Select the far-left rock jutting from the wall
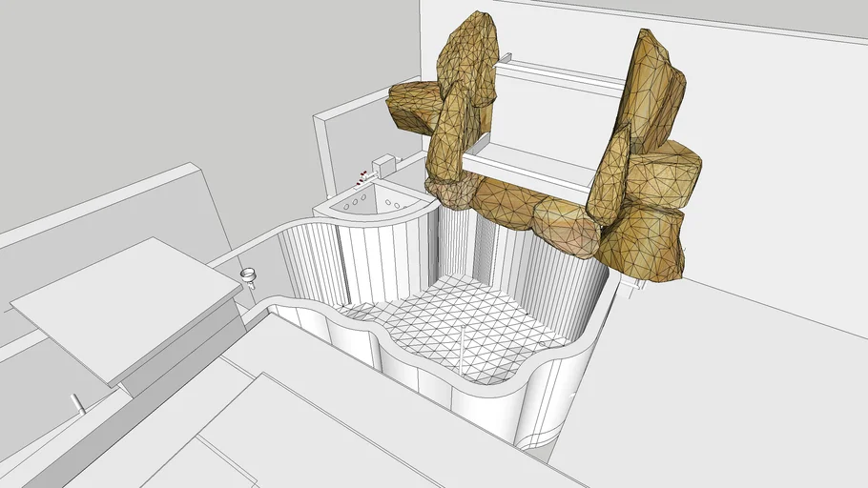Image resolution: width=868 pixels, height=488 pixels. tap(412, 106)
